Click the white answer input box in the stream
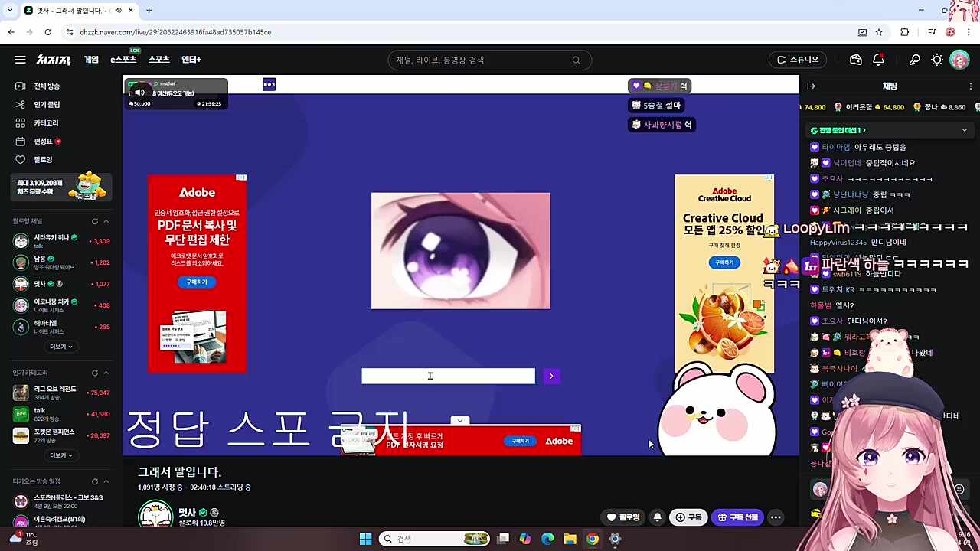 point(449,376)
